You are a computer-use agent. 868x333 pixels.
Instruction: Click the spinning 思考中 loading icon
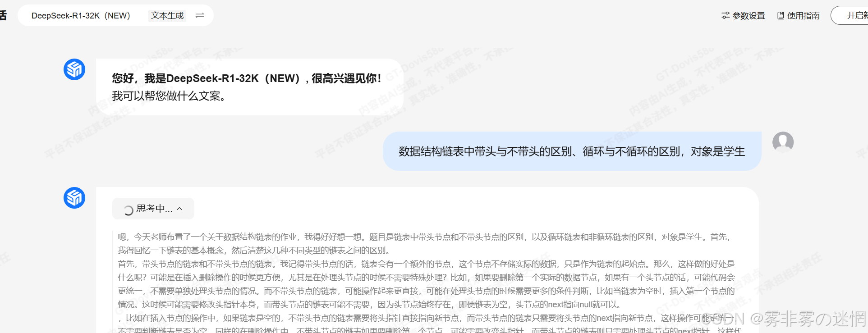(x=128, y=210)
